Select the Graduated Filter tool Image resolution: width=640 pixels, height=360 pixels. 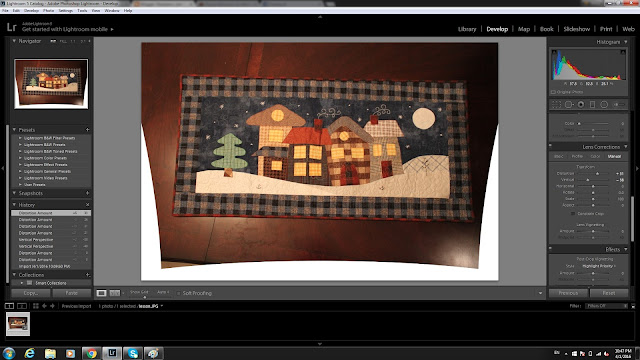pyautogui.click(x=592, y=104)
